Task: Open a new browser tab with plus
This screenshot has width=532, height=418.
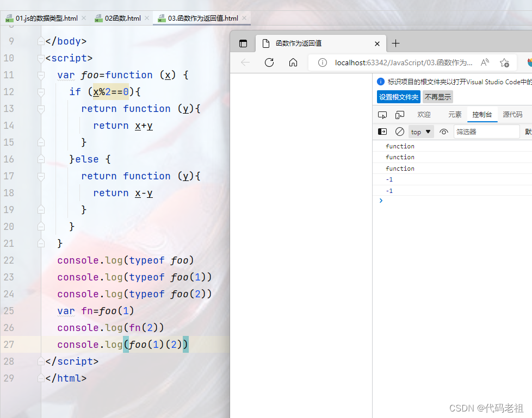Action: pyautogui.click(x=395, y=43)
